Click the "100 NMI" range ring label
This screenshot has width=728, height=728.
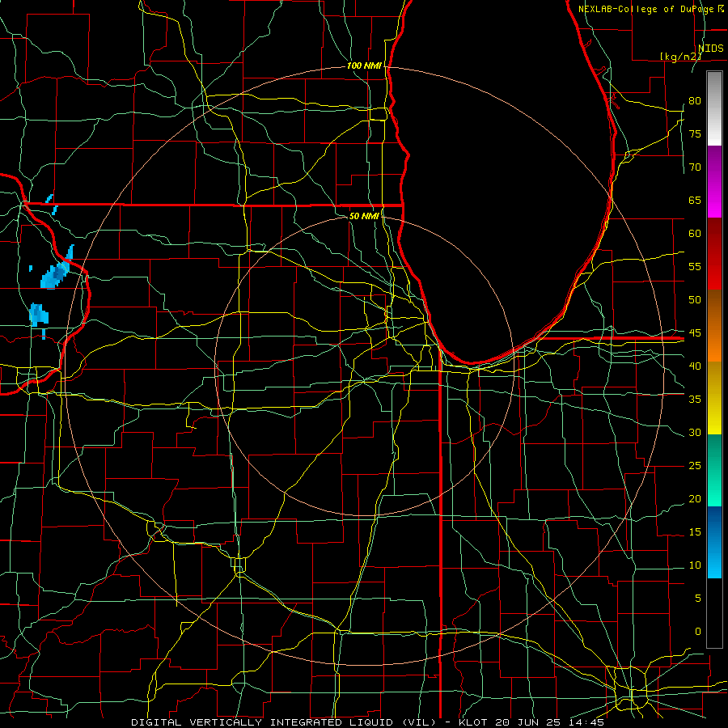[365, 66]
